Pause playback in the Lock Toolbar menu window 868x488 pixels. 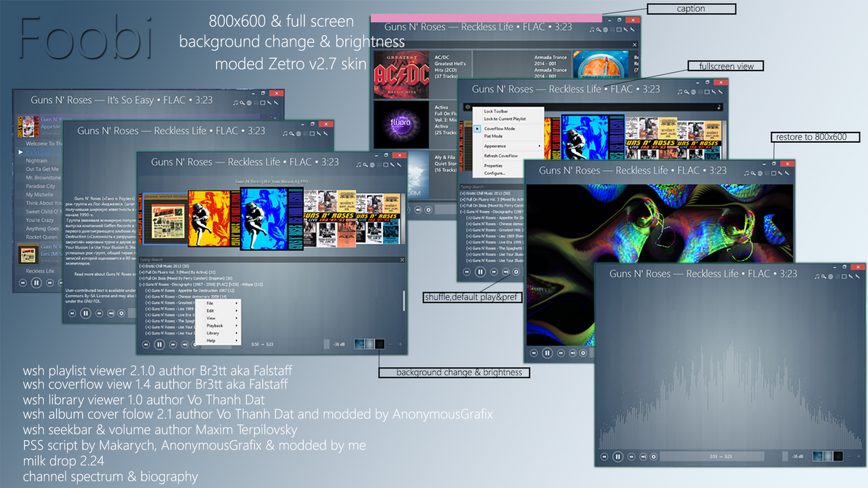coord(480,272)
